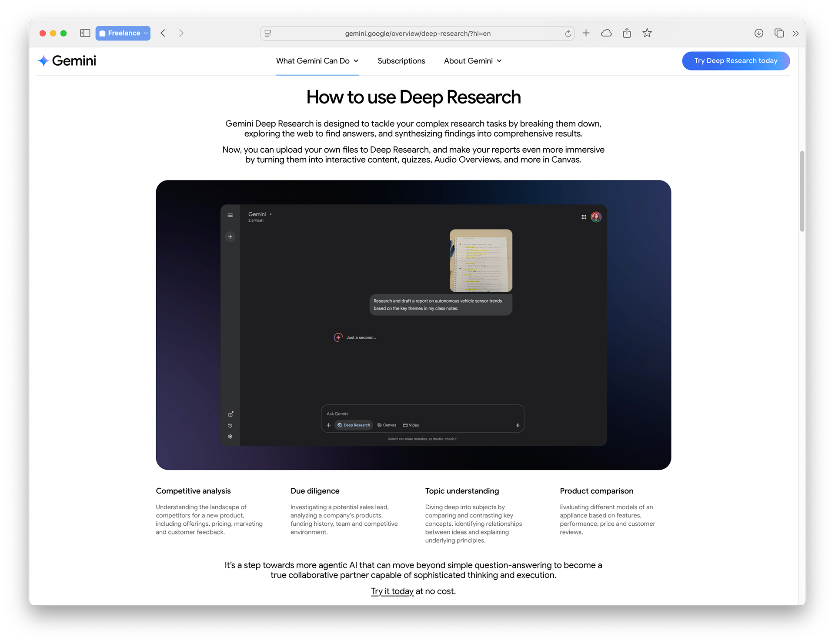Click settings gear icon in demo sidebar
The width and height of the screenshot is (835, 644).
point(230,437)
